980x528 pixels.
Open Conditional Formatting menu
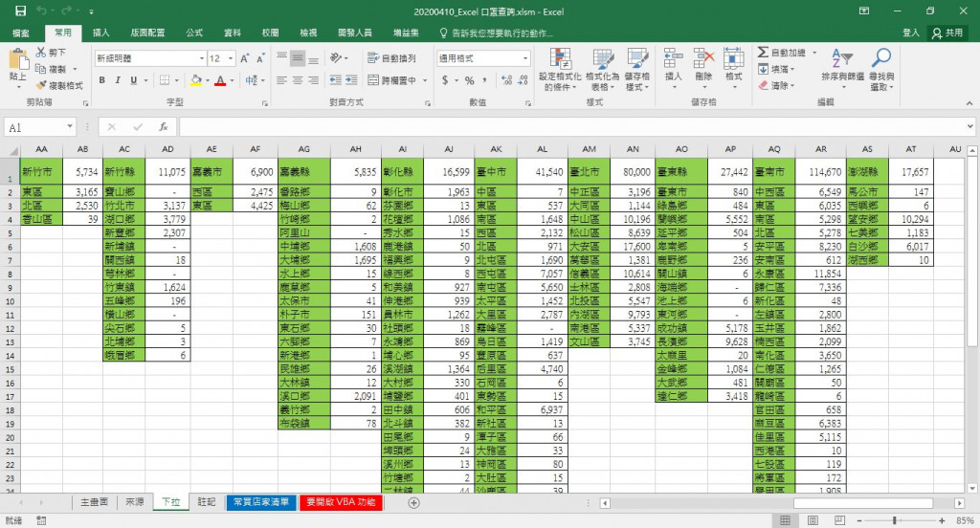point(560,70)
